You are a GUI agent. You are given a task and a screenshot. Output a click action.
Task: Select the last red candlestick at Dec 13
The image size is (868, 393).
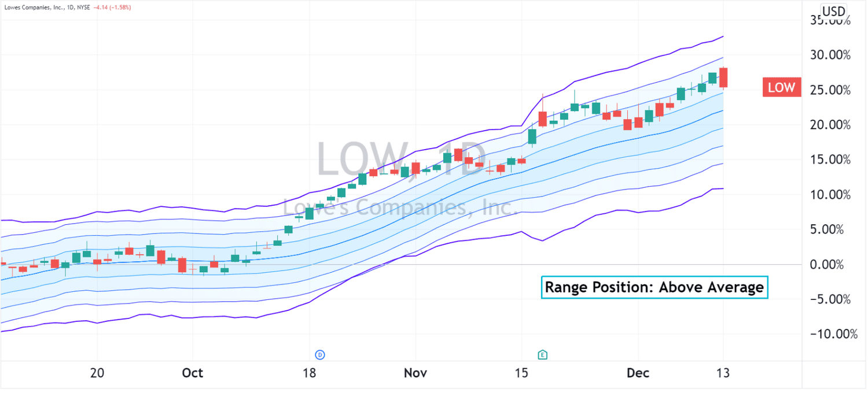[723, 78]
